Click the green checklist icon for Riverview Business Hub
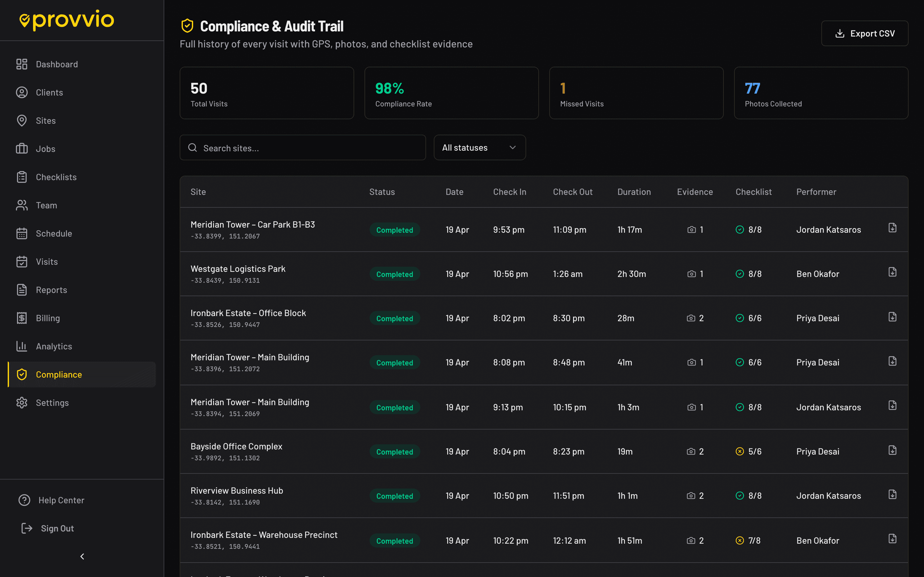 [740, 496]
